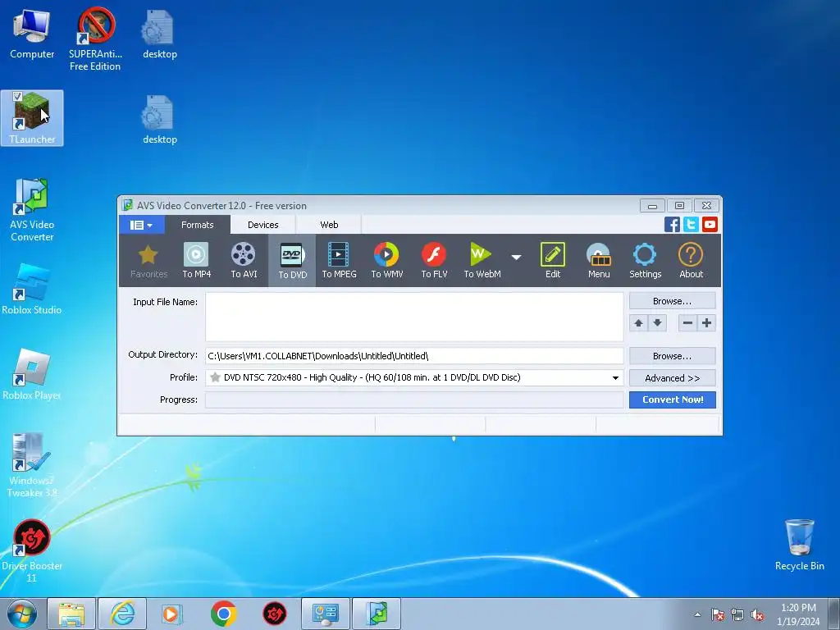
Task: Click the Action Center flag tray icon
Action: click(717, 615)
